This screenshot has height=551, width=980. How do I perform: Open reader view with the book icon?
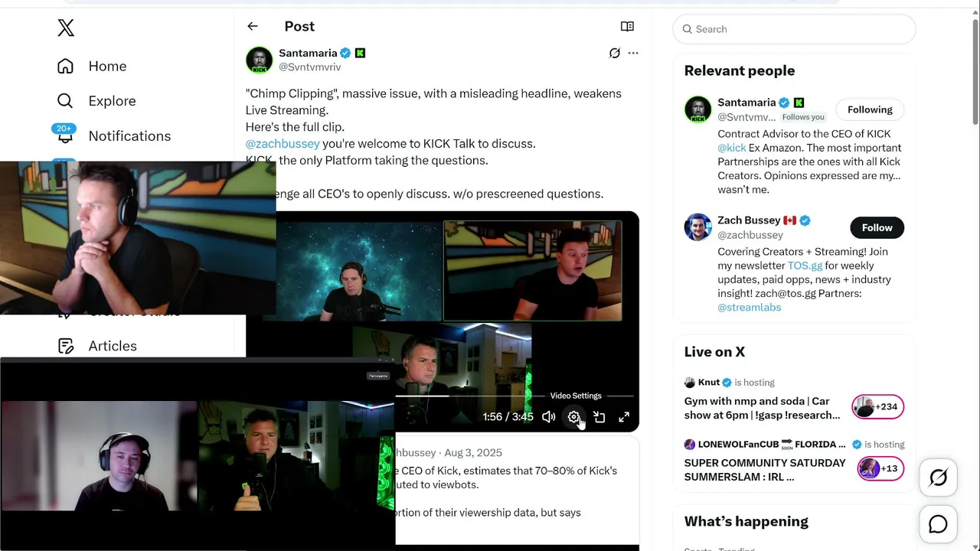coord(627,27)
